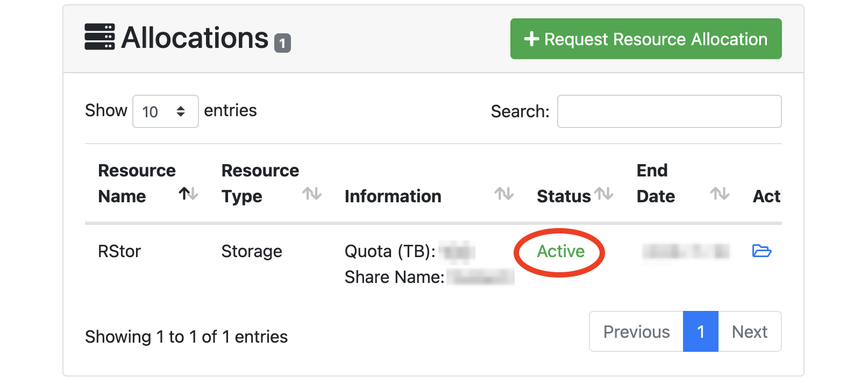Click the stepper arrows on the entries selector

click(x=180, y=111)
